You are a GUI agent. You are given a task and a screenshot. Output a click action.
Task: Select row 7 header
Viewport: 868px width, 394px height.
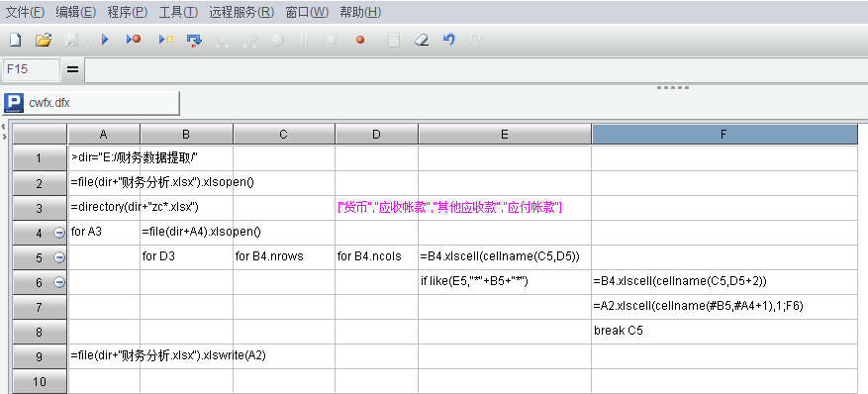tap(40, 307)
